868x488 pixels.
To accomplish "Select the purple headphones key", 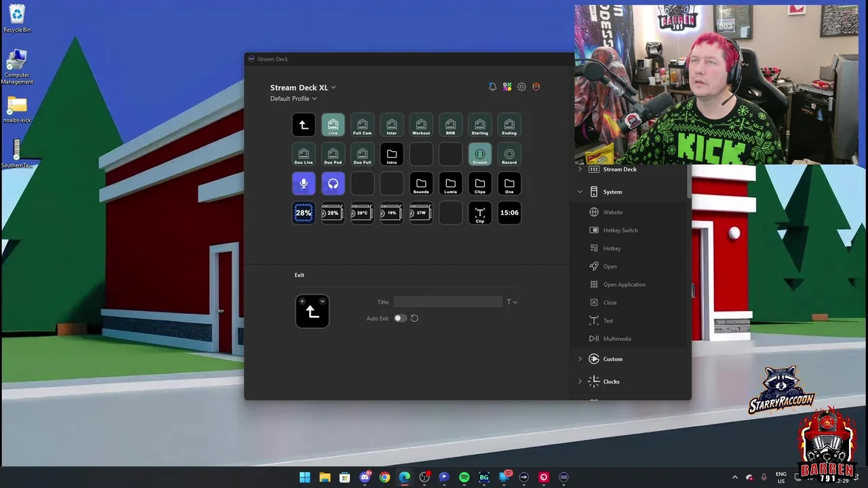I will [x=333, y=184].
